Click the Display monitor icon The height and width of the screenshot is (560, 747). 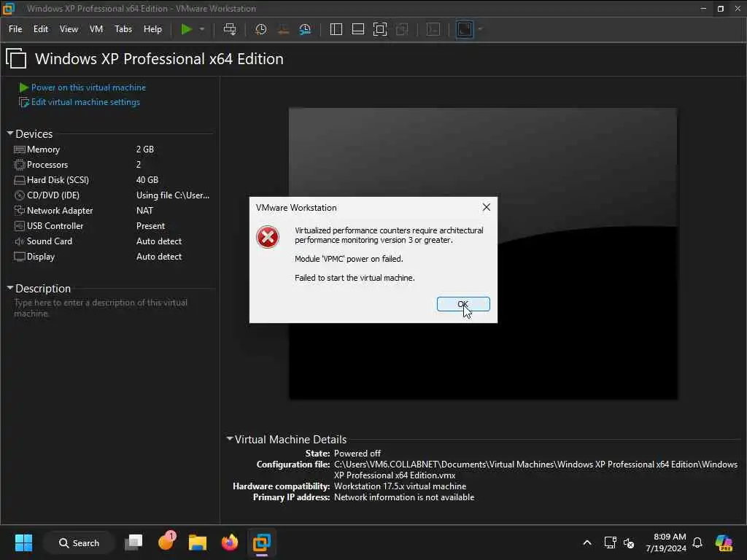pos(20,256)
